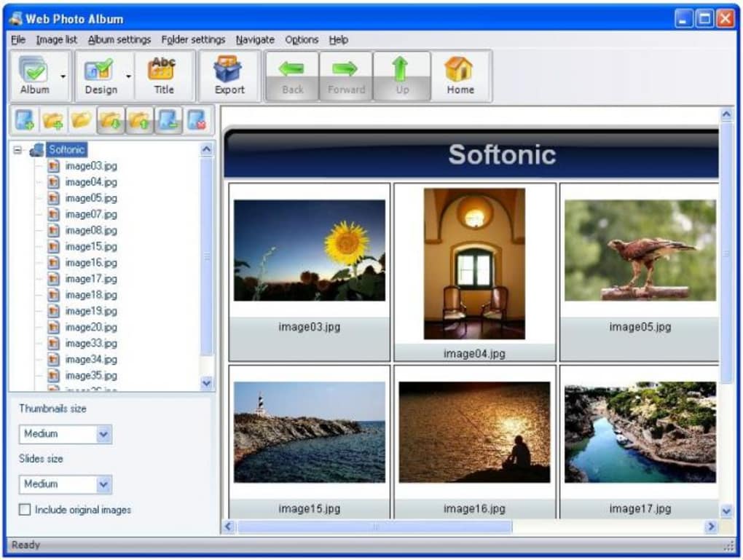The height and width of the screenshot is (560, 743).
Task: Select image16.jpg in the file tree
Action: tap(91, 262)
